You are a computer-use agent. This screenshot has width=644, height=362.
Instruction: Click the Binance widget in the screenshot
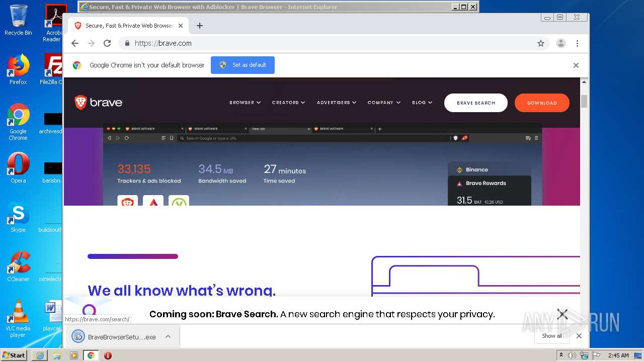[x=490, y=169]
